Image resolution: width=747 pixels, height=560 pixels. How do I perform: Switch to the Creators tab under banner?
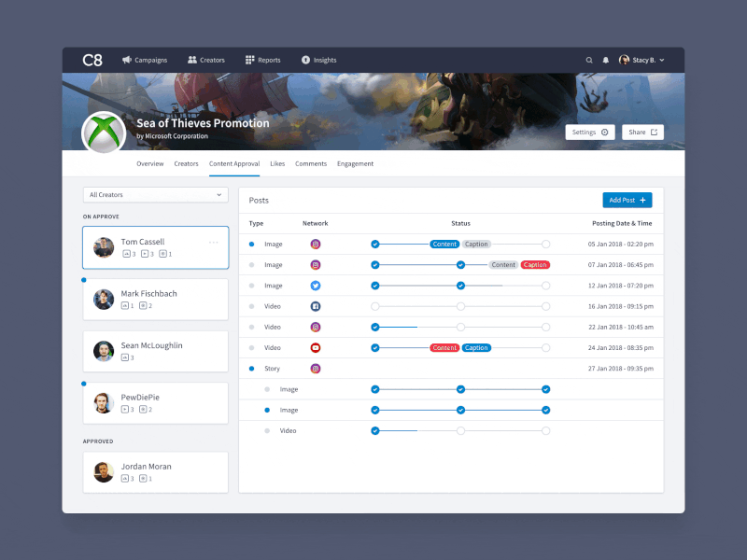point(186,164)
